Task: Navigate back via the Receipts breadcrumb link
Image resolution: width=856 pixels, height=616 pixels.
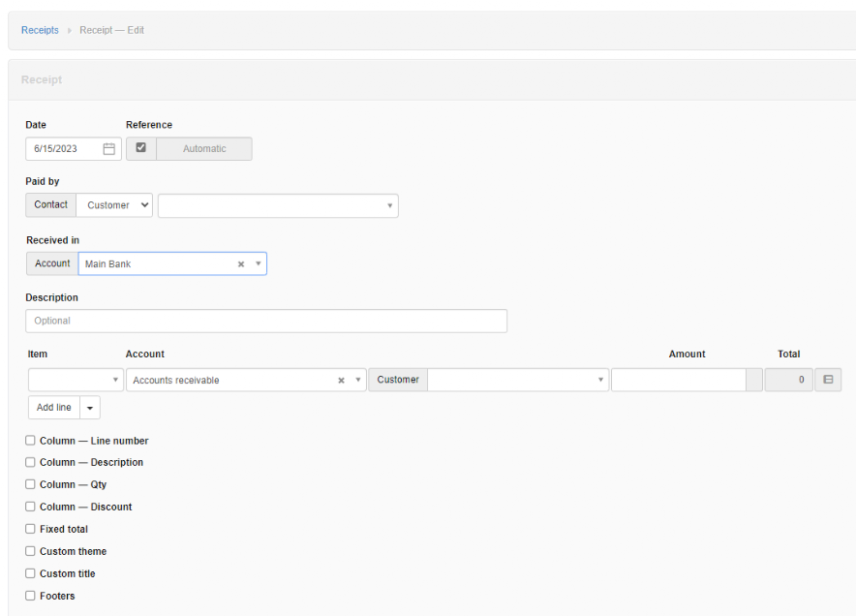Action: (40, 30)
